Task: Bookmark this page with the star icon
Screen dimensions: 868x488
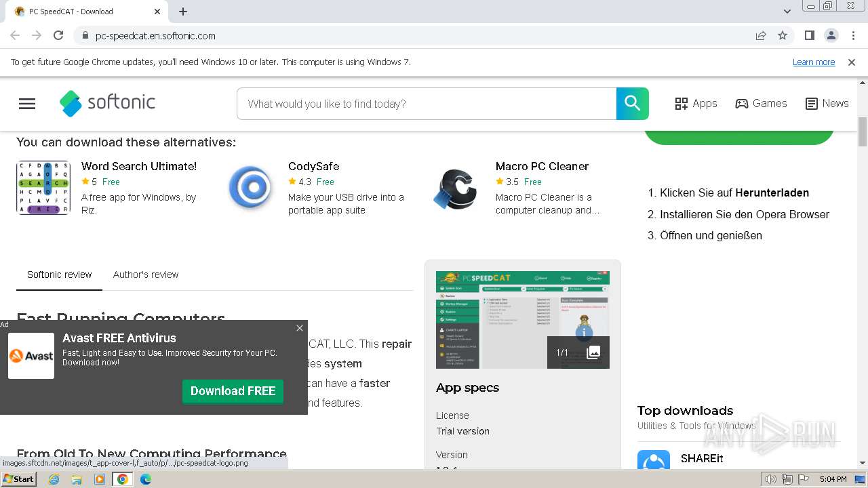Action: [783, 36]
